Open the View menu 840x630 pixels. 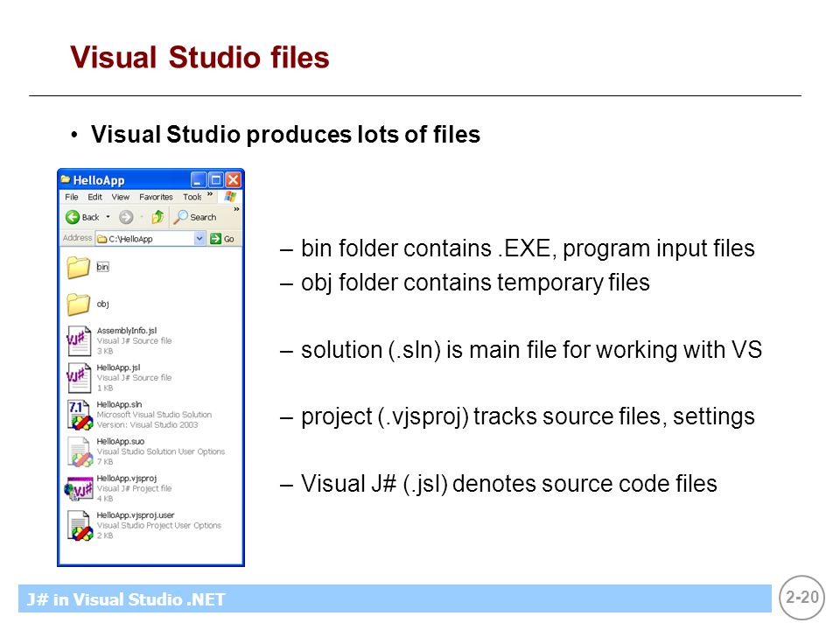click(121, 197)
